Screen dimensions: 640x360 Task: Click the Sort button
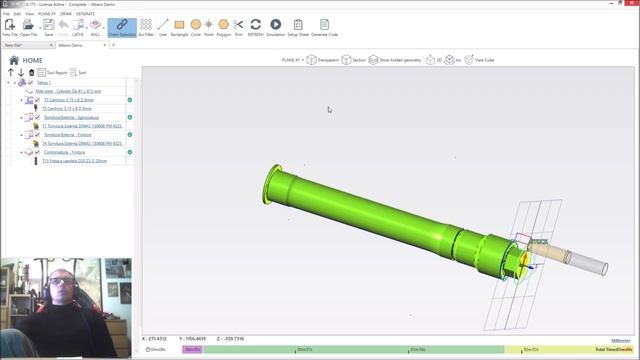[78, 73]
